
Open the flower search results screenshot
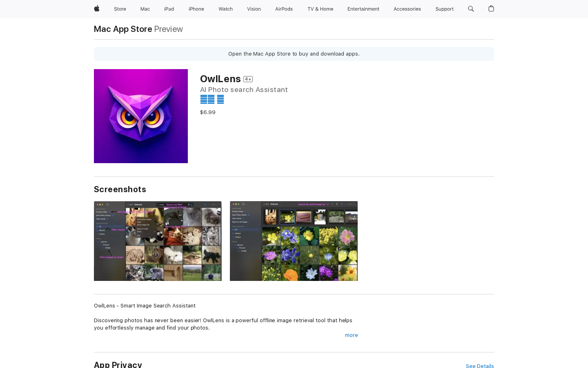(294, 241)
